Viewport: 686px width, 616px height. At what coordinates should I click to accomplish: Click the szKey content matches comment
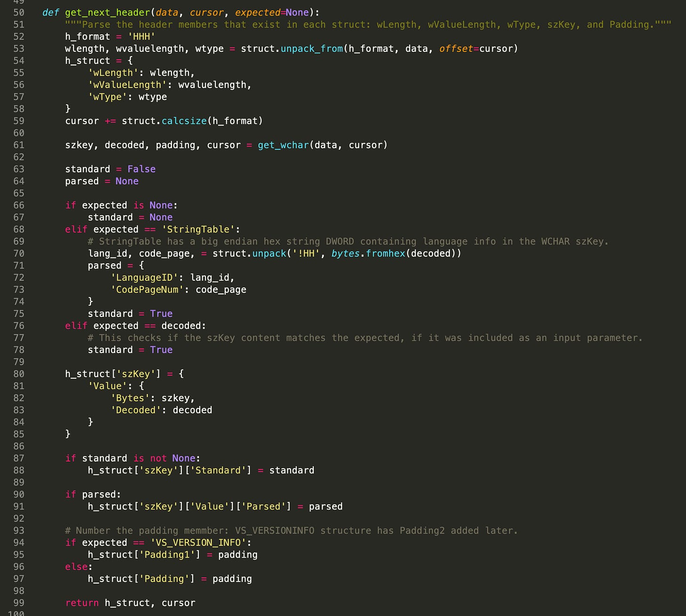365,338
